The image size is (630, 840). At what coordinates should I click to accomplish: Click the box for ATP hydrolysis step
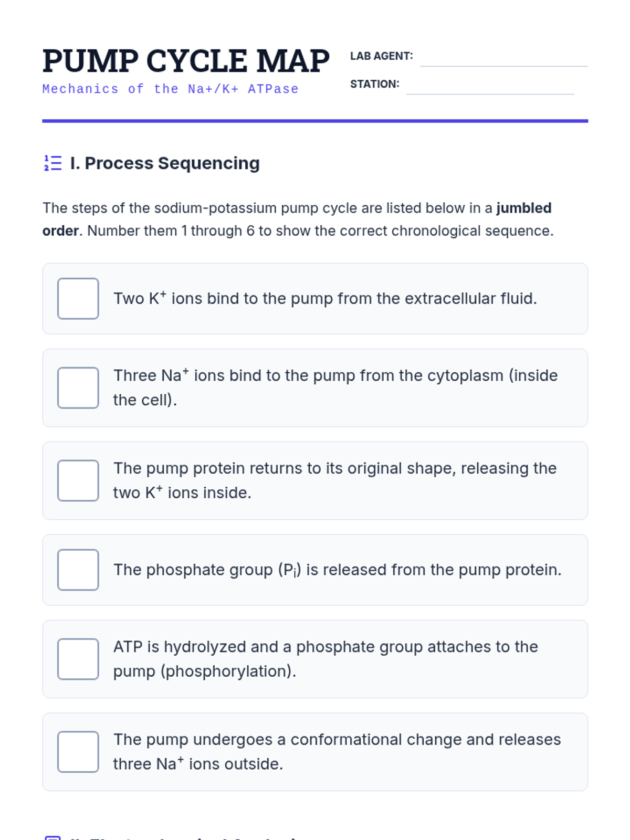78,659
